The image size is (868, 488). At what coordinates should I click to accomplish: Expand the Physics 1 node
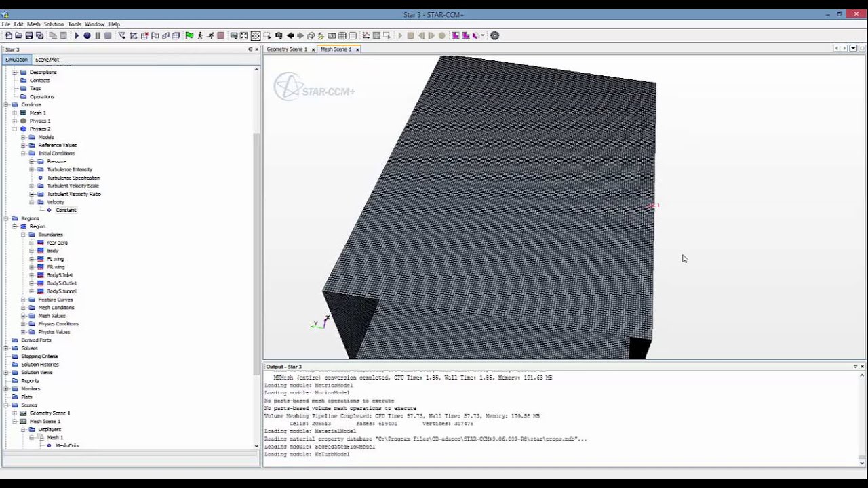click(14, 121)
